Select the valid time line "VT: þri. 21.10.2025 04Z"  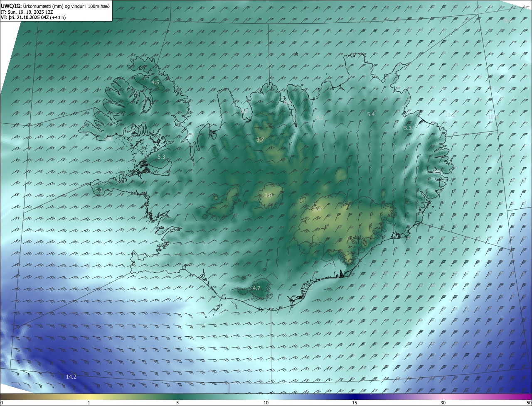click(x=25, y=17)
